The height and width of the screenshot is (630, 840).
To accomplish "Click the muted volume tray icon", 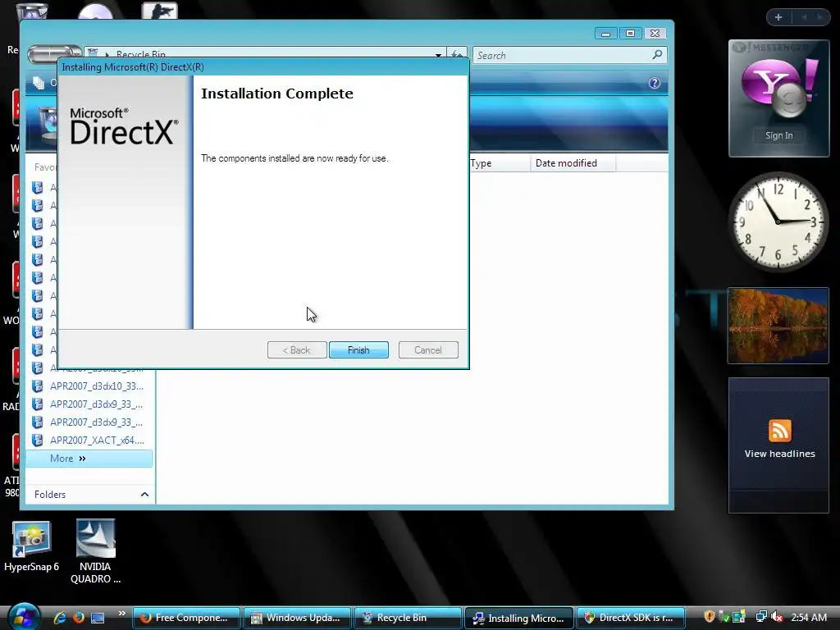I will [777, 617].
